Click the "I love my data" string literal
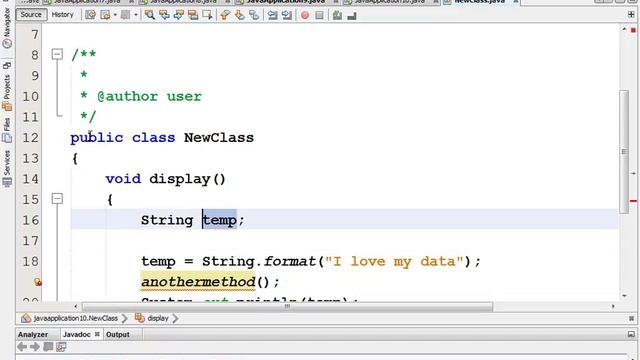Image resolution: width=640 pixels, height=360 pixels. 394,261
